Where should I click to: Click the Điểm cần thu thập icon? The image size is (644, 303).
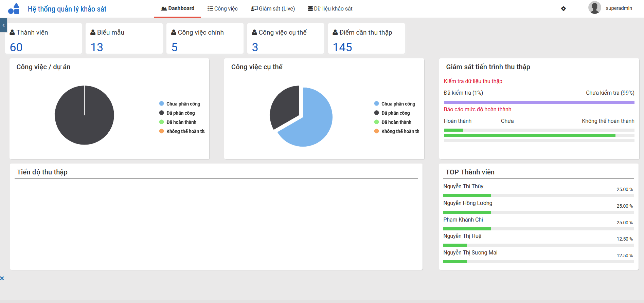click(335, 33)
